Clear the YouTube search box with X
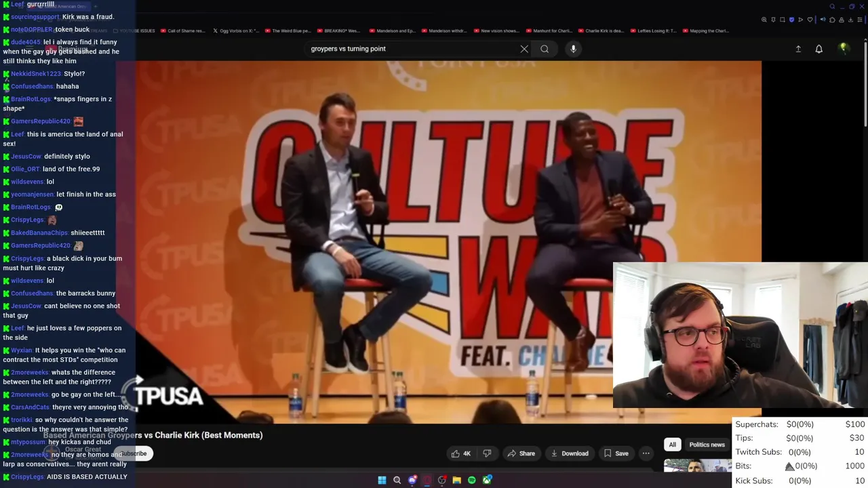 tap(524, 49)
